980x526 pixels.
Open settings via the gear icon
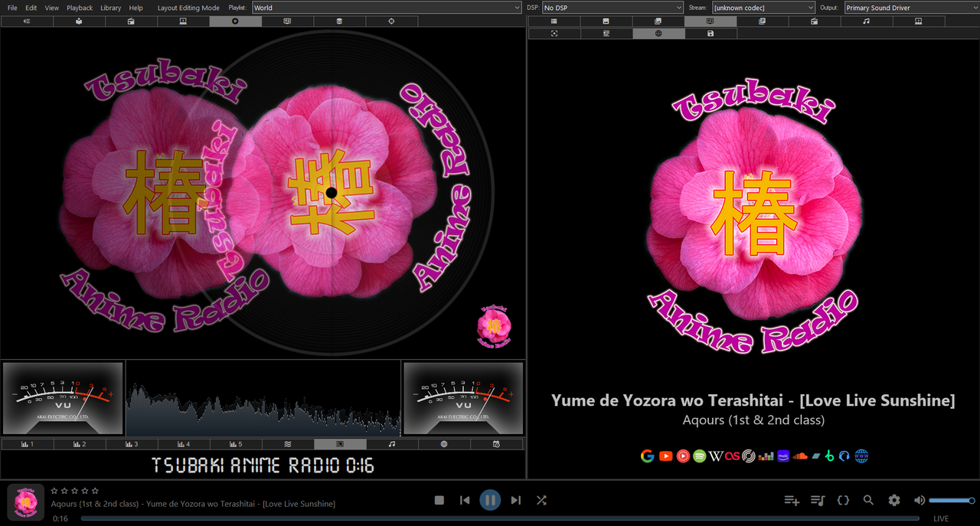pyautogui.click(x=894, y=500)
